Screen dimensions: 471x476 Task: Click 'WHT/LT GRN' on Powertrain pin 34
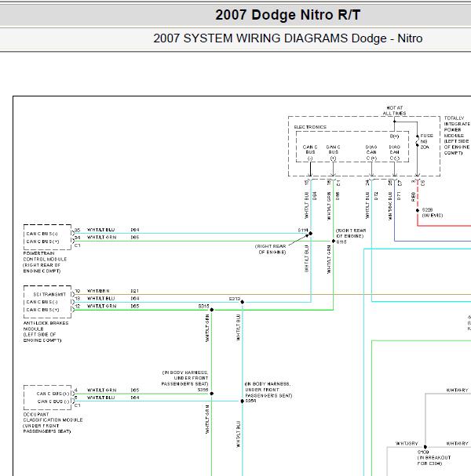pyautogui.click(x=101, y=238)
